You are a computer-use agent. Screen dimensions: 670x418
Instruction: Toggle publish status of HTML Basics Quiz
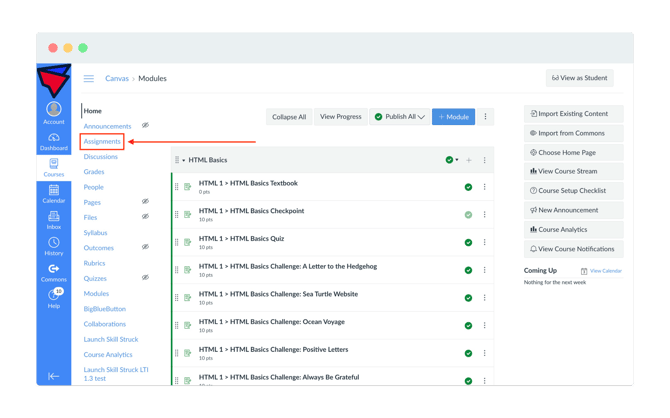(x=468, y=243)
